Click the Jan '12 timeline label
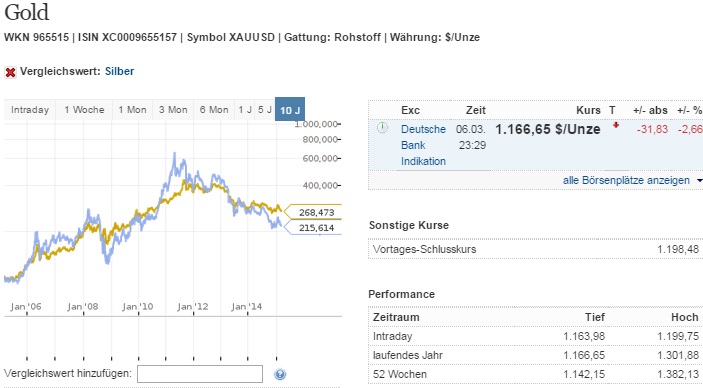This screenshot has width=703, height=388. 192,306
